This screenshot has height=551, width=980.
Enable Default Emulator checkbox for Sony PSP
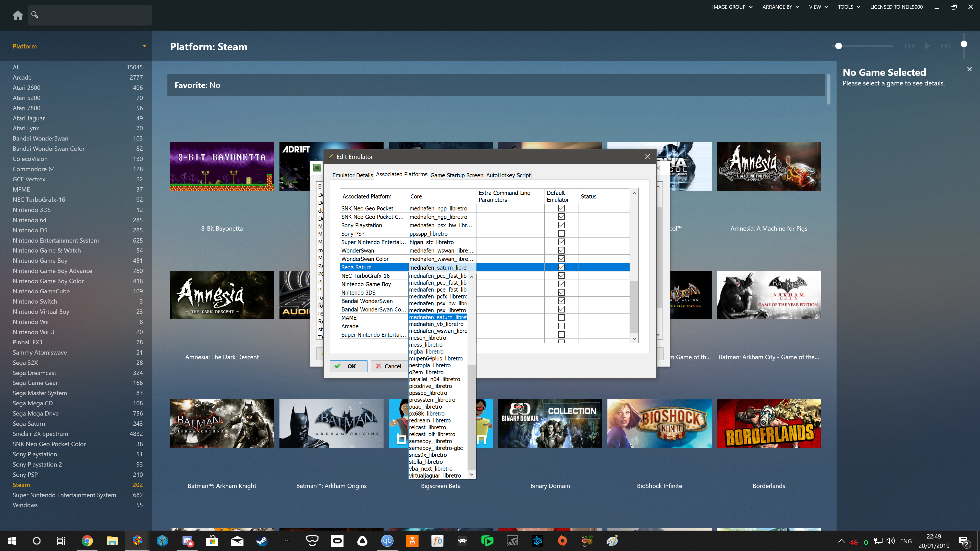click(x=561, y=233)
